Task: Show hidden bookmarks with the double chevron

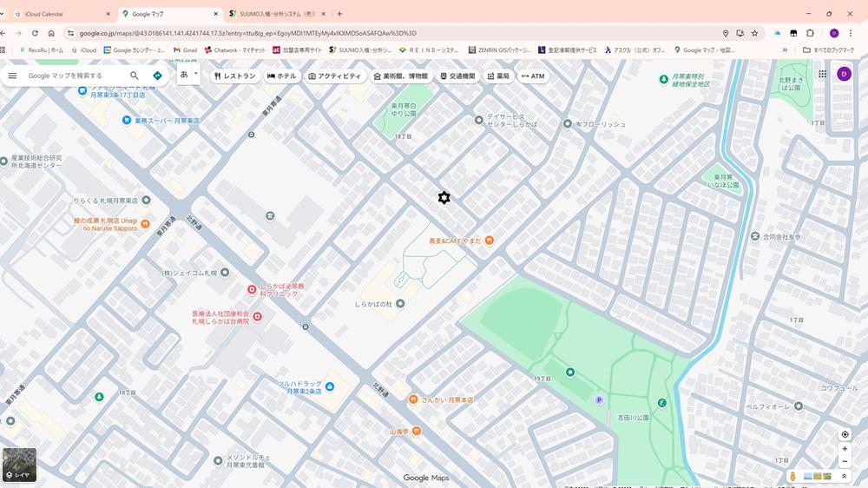Action: point(785,50)
